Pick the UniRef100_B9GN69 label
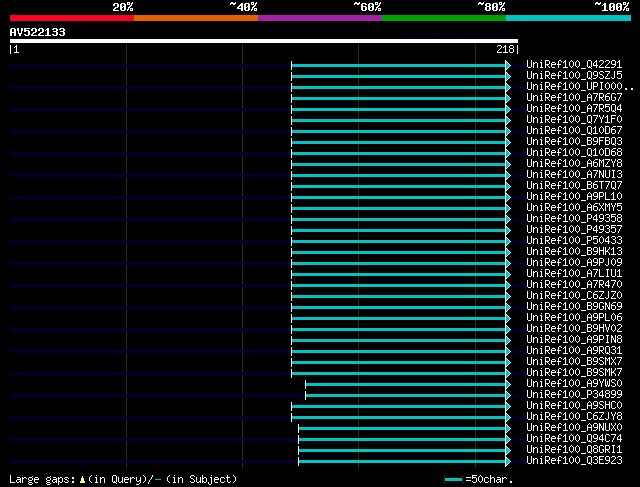This screenshot has height=487, width=640. click(x=574, y=307)
